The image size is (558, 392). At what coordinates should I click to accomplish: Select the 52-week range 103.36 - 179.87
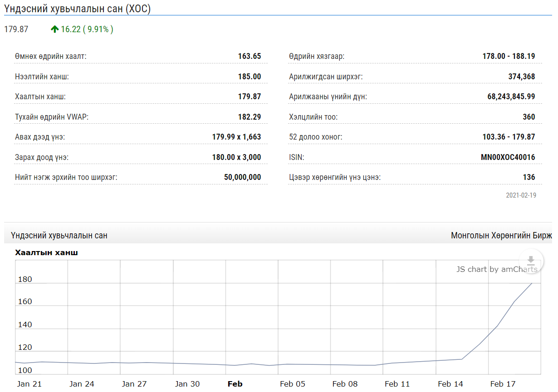509,137
